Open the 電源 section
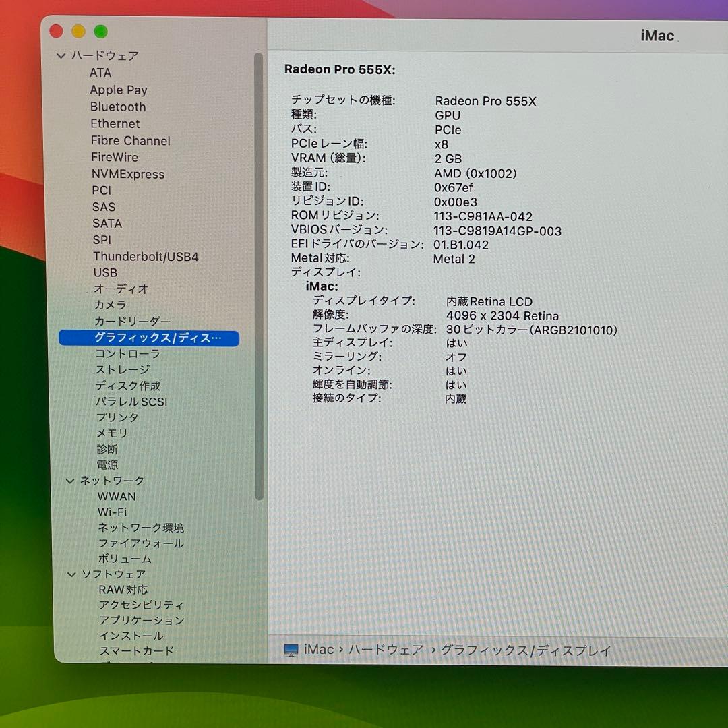728x728 pixels. pyautogui.click(x=107, y=464)
